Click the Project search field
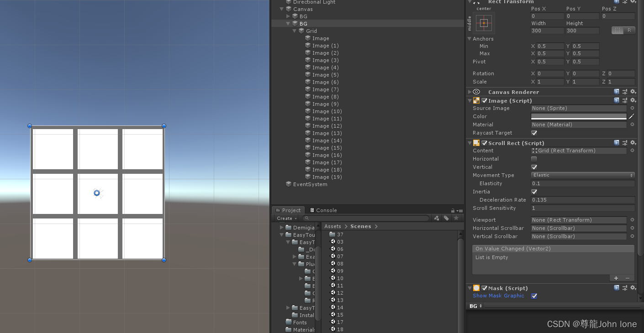Image resolution: width=644 pixels, height=333 pixels. pos(366,218)
